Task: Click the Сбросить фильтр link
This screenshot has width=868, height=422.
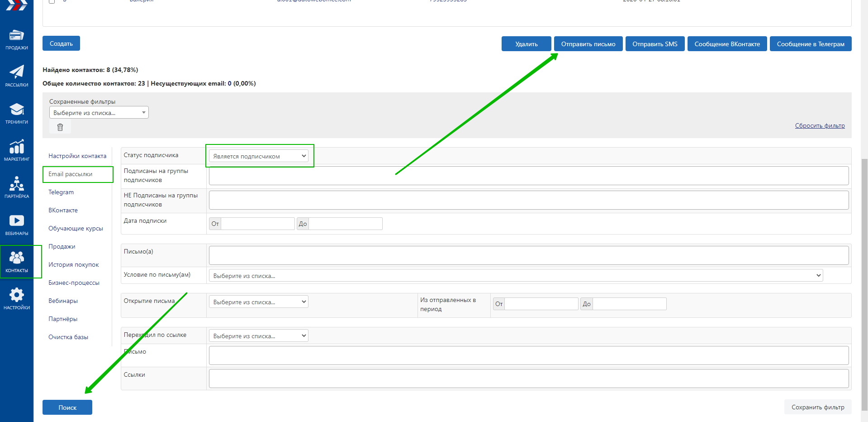Action: [x=820, y=126]
